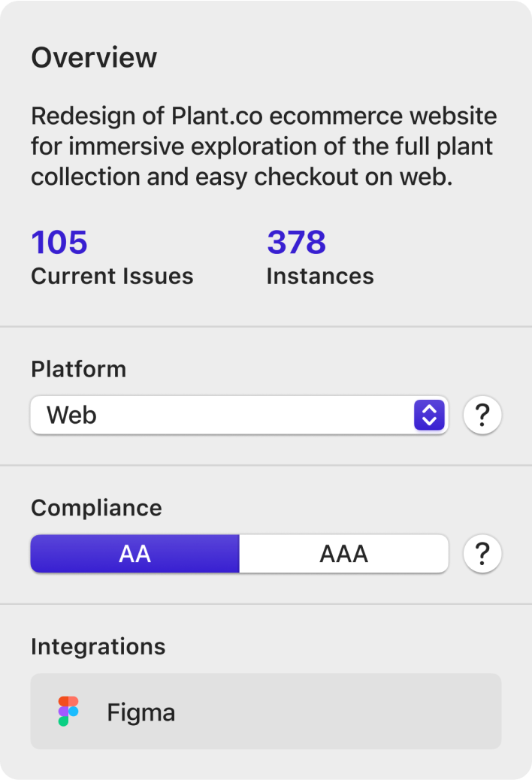Click the help icon beside Compliance selector
This screenshot has height=780, width=532.
[482, 554]
